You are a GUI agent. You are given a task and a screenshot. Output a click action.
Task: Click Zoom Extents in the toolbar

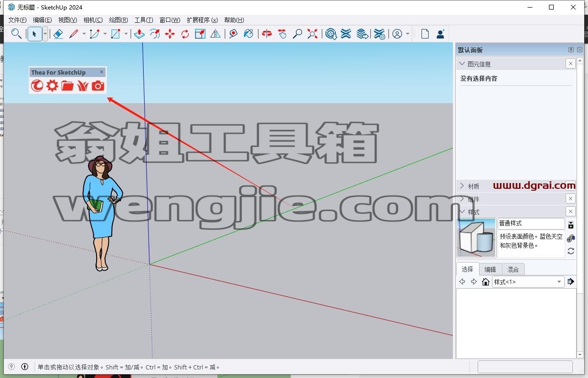coord(313,34)
